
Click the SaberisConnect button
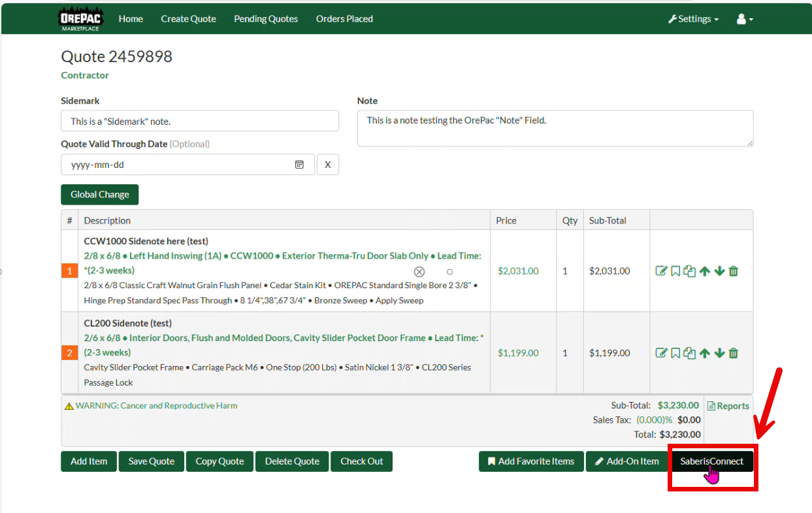pyautogui.click(x=712, y=461)
